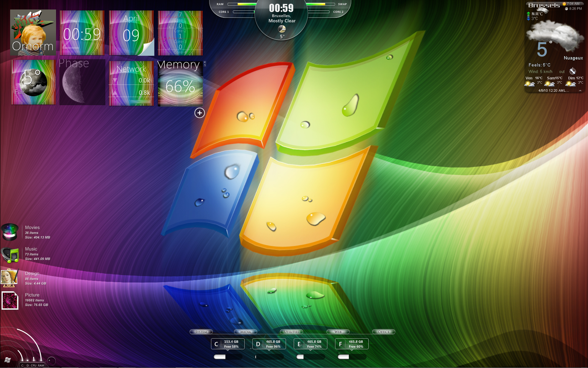588x368 pixels.
Task: Close the Memory widget with small X
Action: point(205,62)
